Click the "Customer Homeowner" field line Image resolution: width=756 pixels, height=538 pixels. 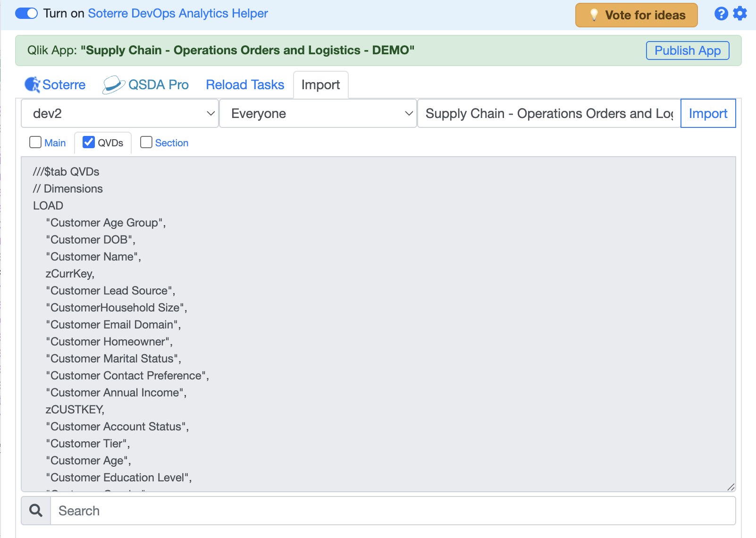[x=109, y=342]
